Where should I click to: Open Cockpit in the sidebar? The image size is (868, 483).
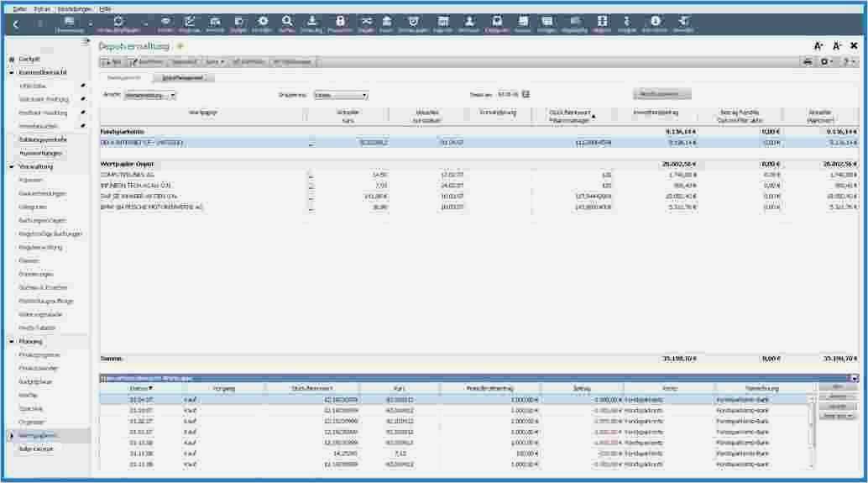pos(29,59)
